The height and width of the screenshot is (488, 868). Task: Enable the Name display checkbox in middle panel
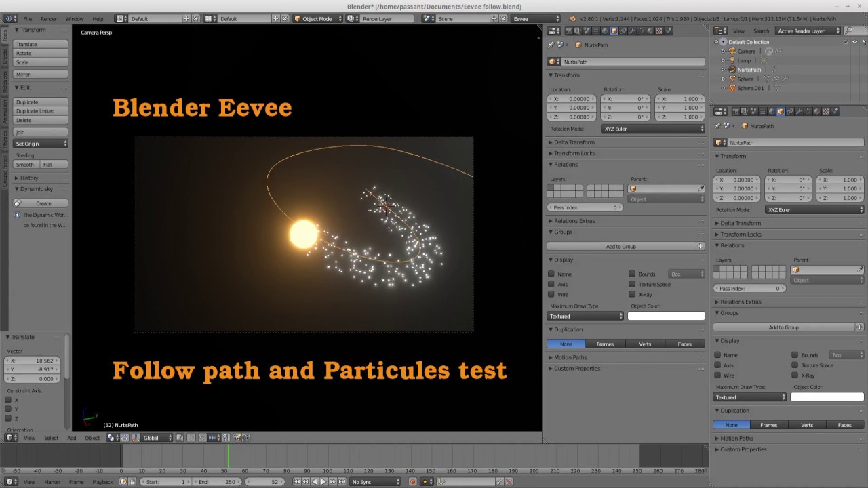pyautogui.click(x=551, y=274)
